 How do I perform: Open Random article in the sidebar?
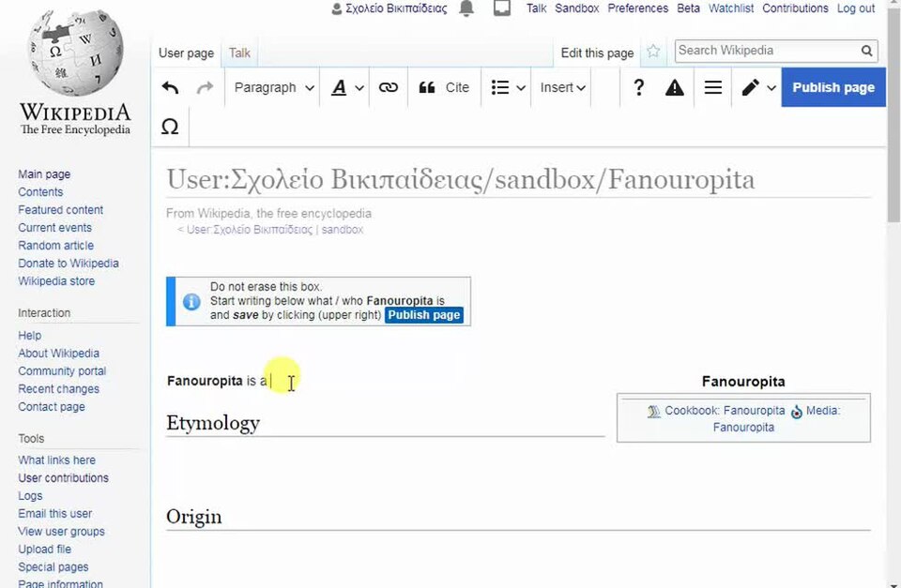55,245
